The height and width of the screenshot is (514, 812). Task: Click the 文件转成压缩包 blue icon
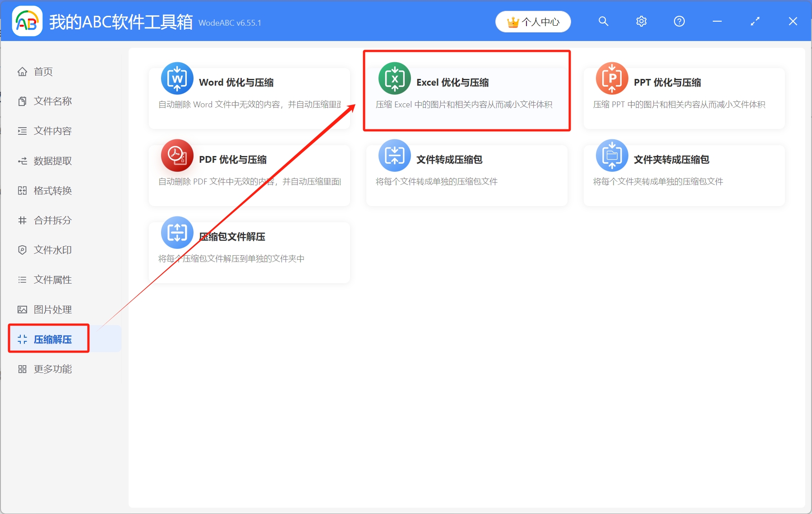[x=395, y=156]
